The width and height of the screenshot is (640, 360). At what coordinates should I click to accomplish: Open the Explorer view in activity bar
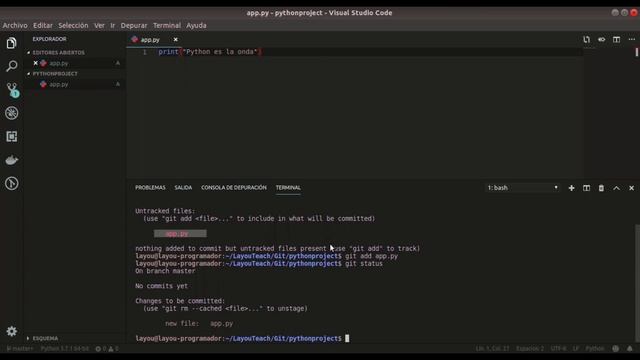[x=11, y=43]
